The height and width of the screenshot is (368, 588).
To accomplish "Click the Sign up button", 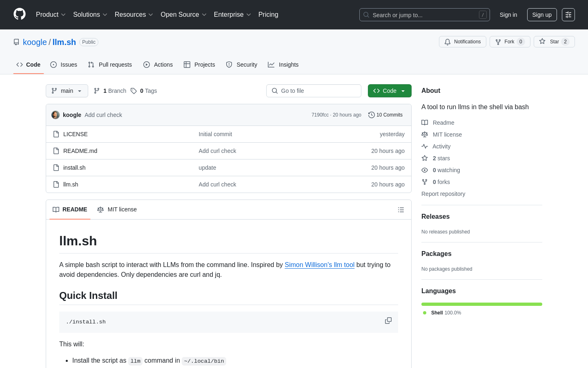I will pos(542,15).
